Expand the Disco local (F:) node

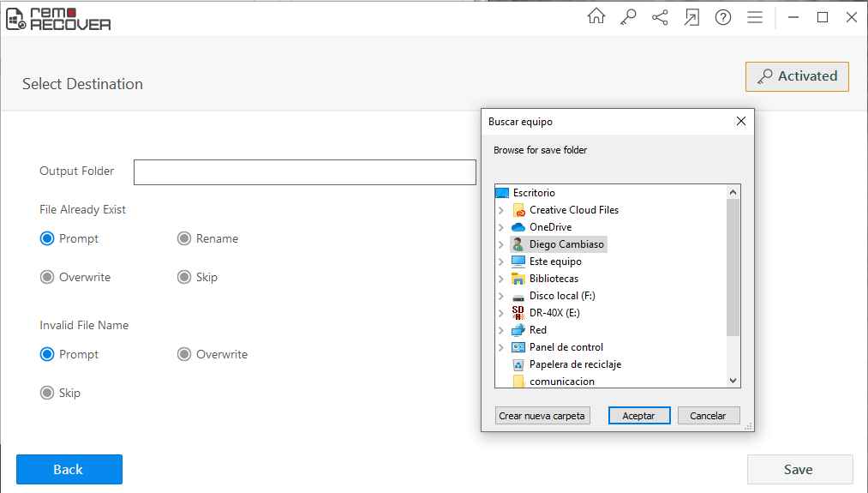pos(501,296)
